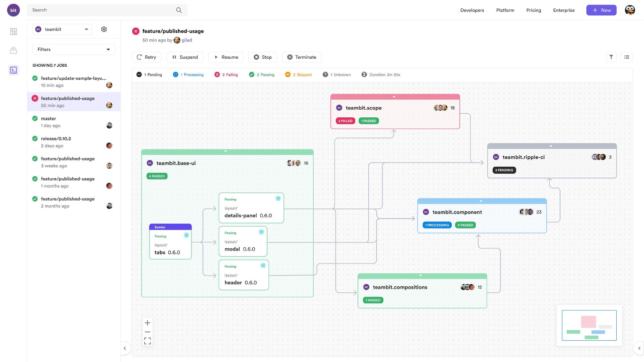
Task: Click the Bit logo
Action: click(14, 10)
